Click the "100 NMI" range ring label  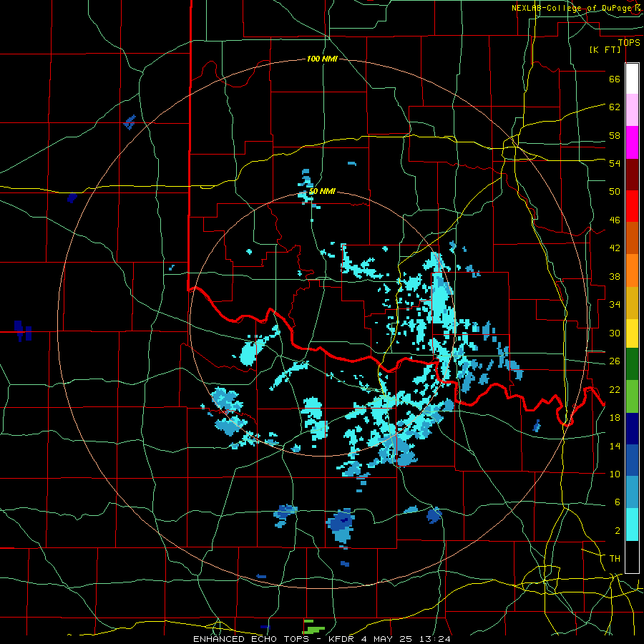click(x=322, y=59)
